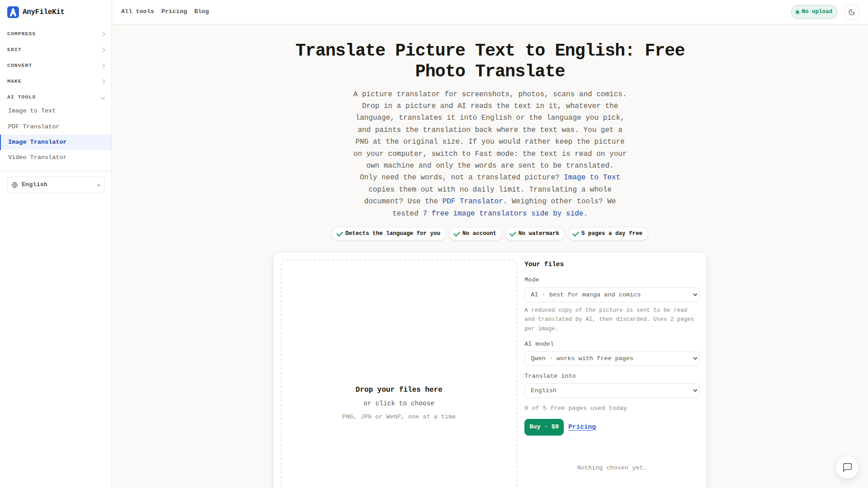Click the globe icon in the language selector
The height and width of the screenshot is (488, 868).
[15, 185]
